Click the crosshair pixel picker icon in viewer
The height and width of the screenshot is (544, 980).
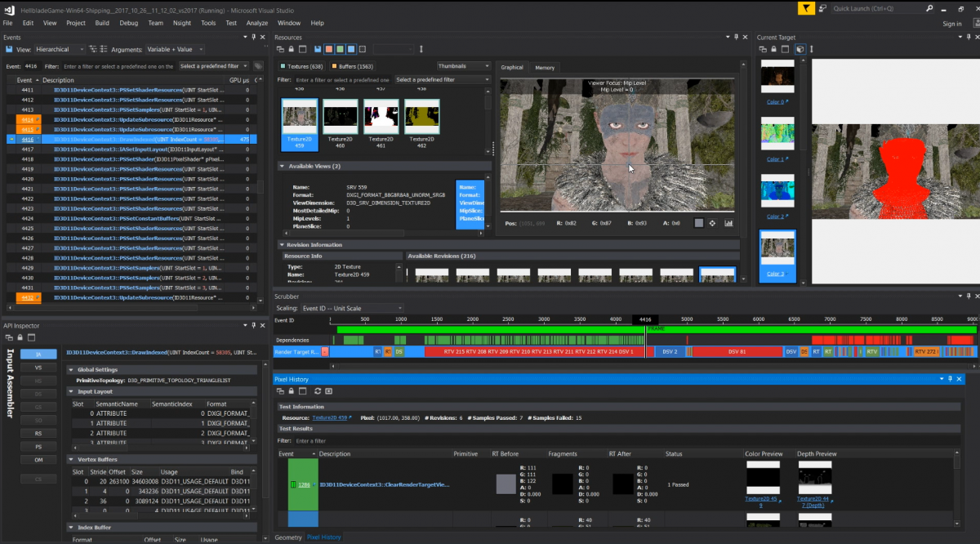click(x=712, y=223)
